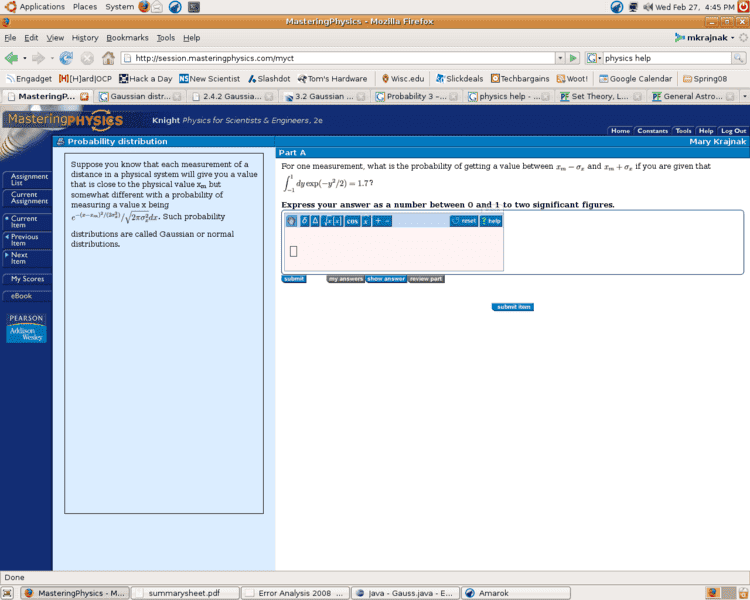Open square root and absolute value templates
Image resolution: width=750 pixels, height=600 pixels.
(x=332, y=221)
